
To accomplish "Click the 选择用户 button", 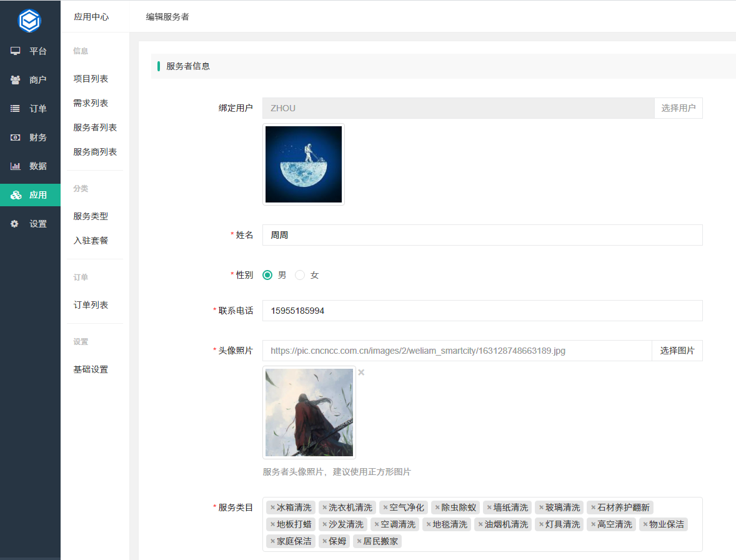I will tap(679, 108).
